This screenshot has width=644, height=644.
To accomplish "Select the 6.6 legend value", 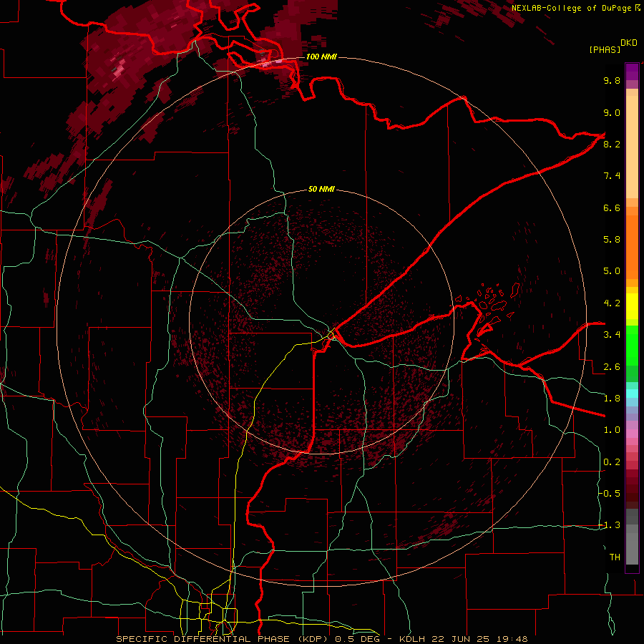I will coord(612,208).
